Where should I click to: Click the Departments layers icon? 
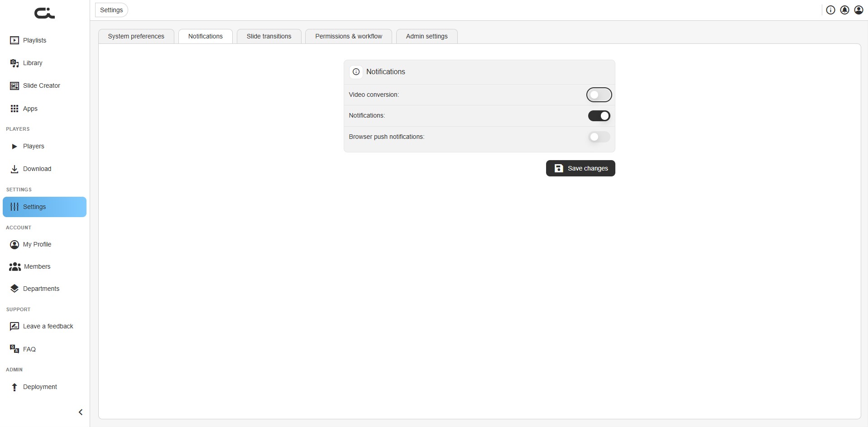point(14,289)
